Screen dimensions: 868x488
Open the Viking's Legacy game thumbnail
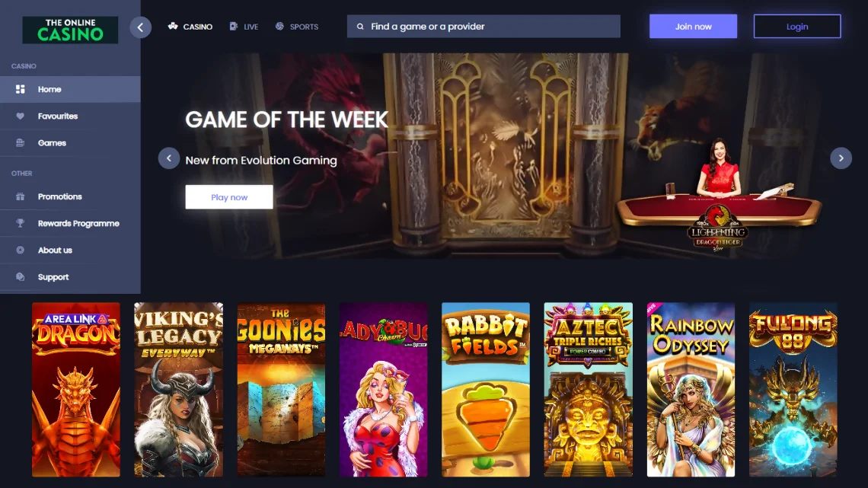(178, 390)
